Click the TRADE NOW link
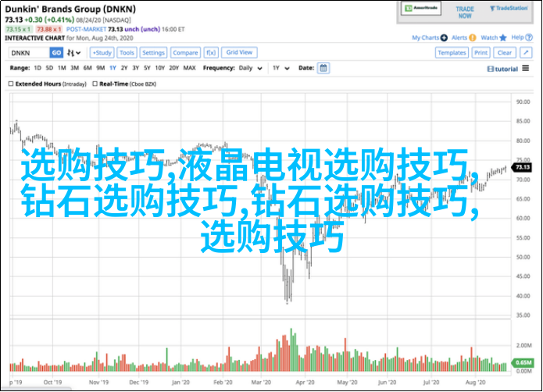This screenshot has width=543, height=392. pyautogui.click(x=465, y=12)
